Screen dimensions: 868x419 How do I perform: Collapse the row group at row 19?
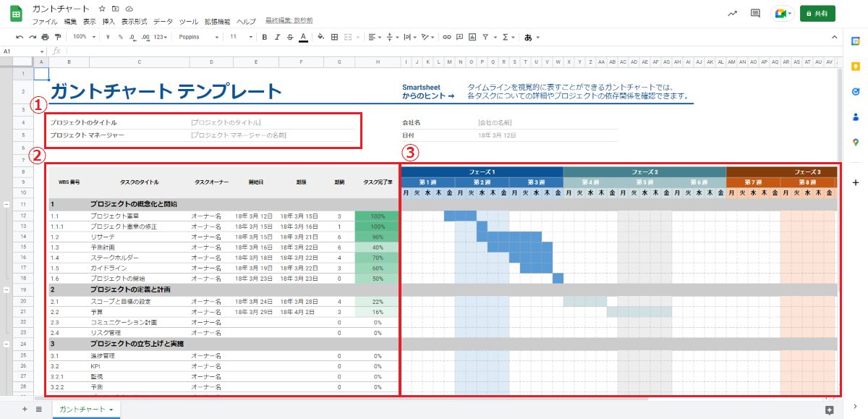[7, 289]
